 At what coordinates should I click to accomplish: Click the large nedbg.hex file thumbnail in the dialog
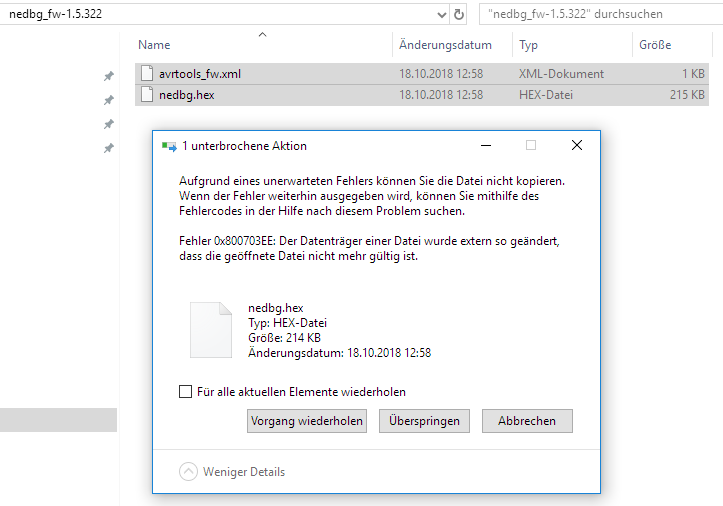pyautogui.click(x=211, y=330)
